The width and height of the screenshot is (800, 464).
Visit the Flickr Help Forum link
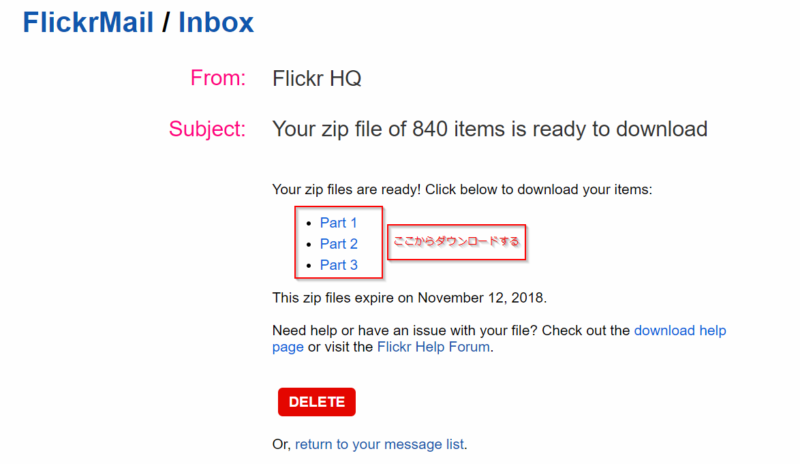[433, 347]
